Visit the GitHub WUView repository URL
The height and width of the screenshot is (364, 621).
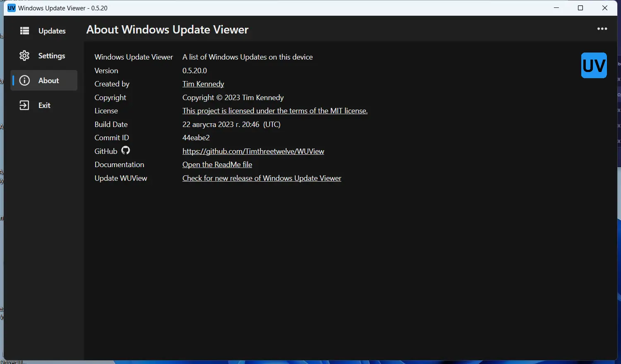(253, 151)
